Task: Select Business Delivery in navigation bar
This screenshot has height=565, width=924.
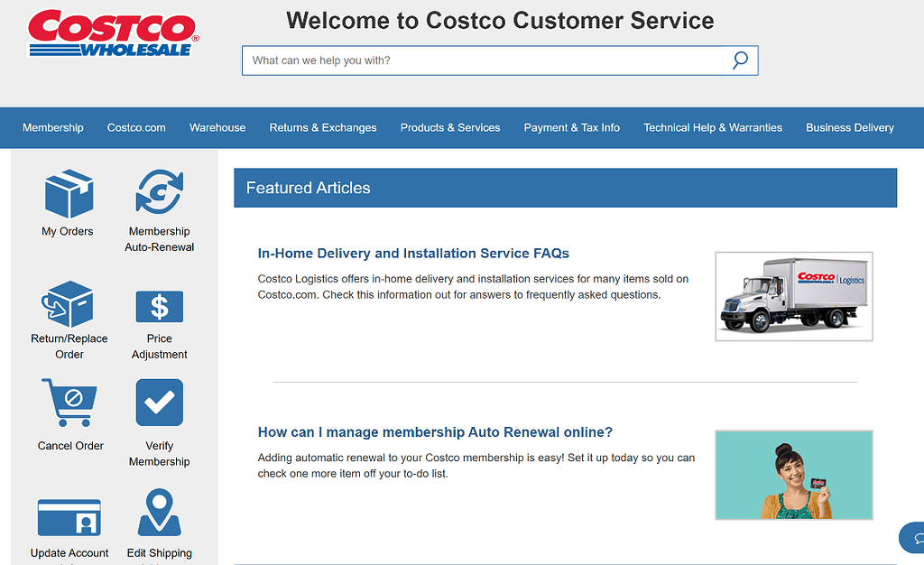Action: [x=850, y=128]
